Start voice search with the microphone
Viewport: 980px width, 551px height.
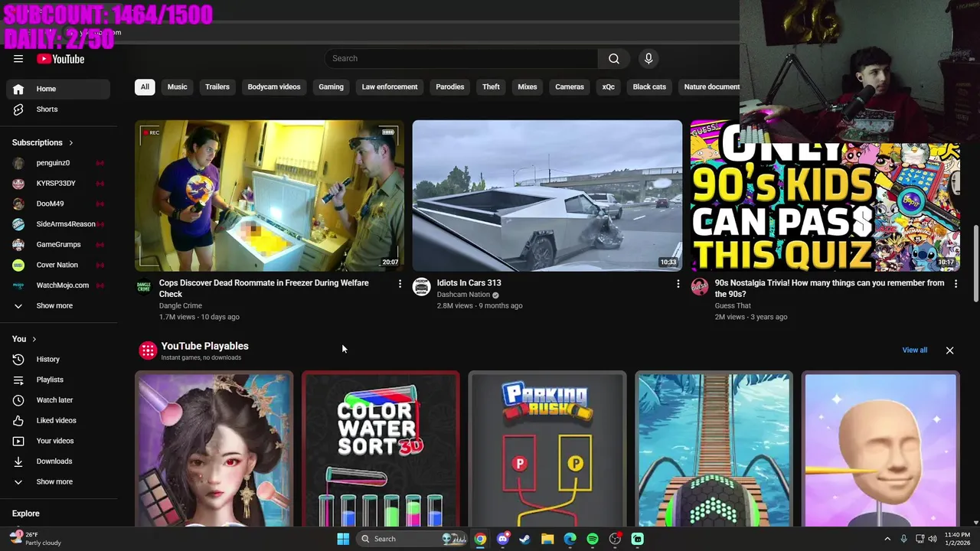pos(648,59)
